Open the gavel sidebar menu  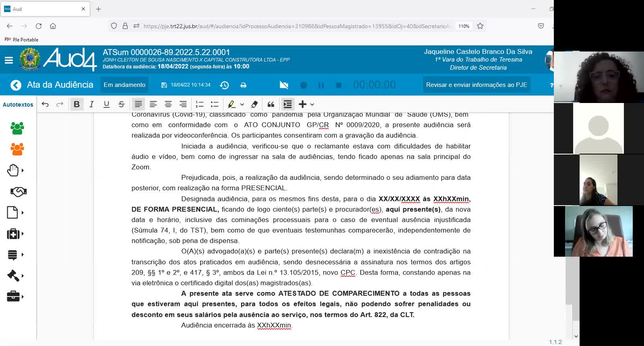point(15,276)
